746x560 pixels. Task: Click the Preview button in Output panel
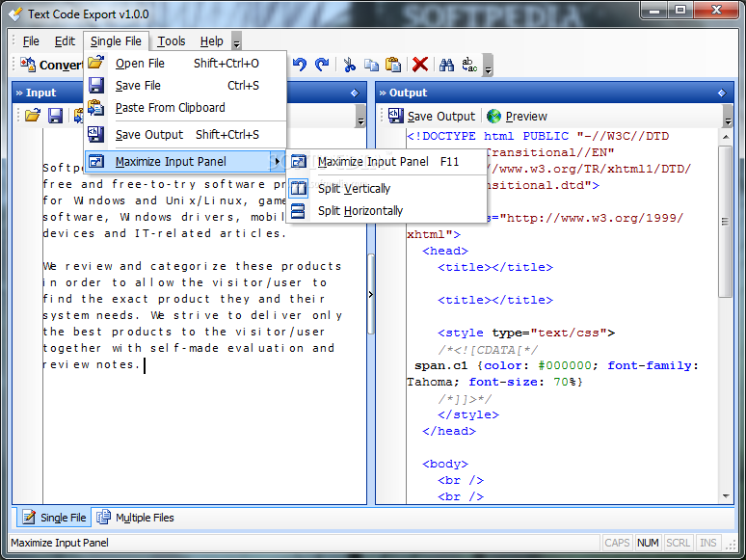(517, 116)
